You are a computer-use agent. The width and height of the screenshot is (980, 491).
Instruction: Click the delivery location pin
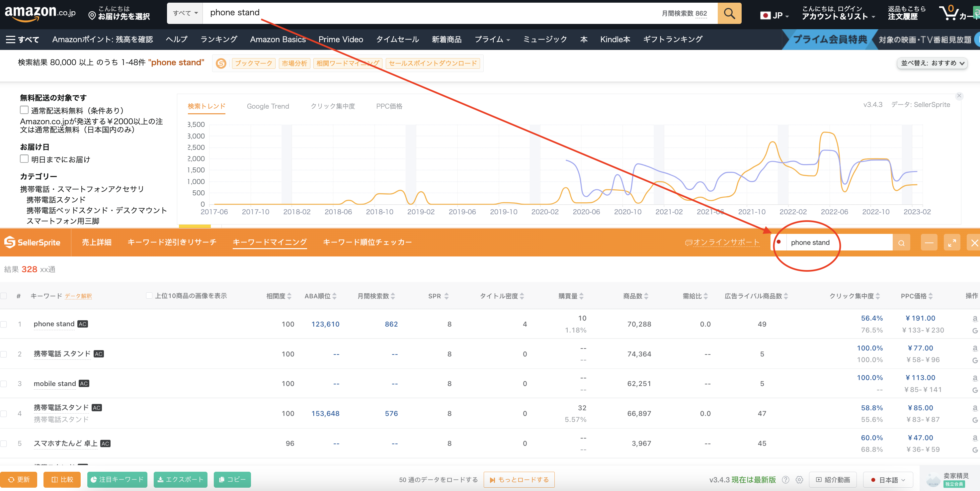pyautogui.click(x=92, y=16)
